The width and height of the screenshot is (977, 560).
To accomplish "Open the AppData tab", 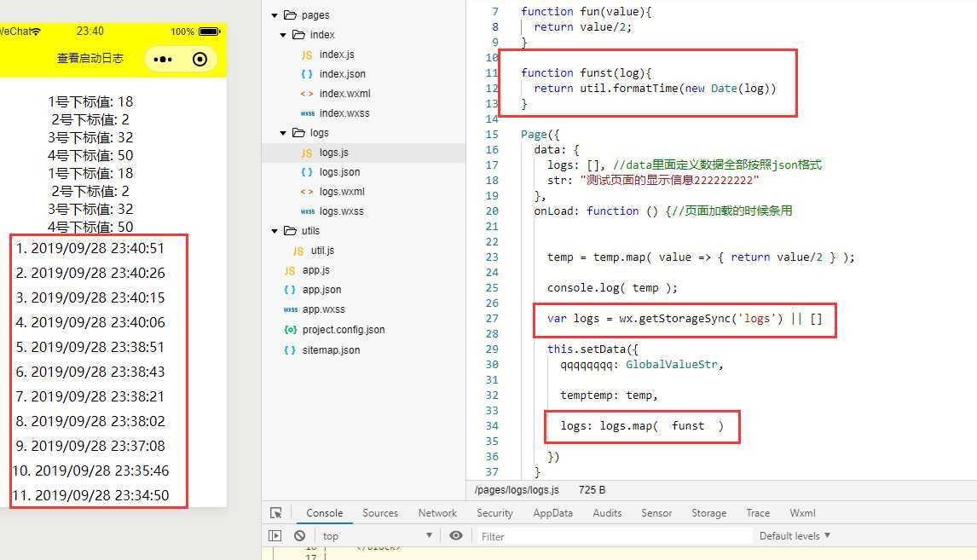I will click(552, 512).
